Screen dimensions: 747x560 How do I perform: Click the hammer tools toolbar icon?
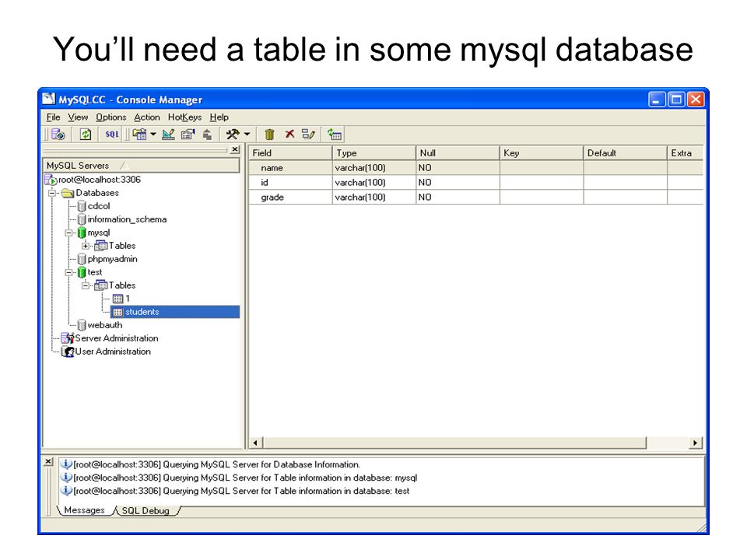coord(233,135)
